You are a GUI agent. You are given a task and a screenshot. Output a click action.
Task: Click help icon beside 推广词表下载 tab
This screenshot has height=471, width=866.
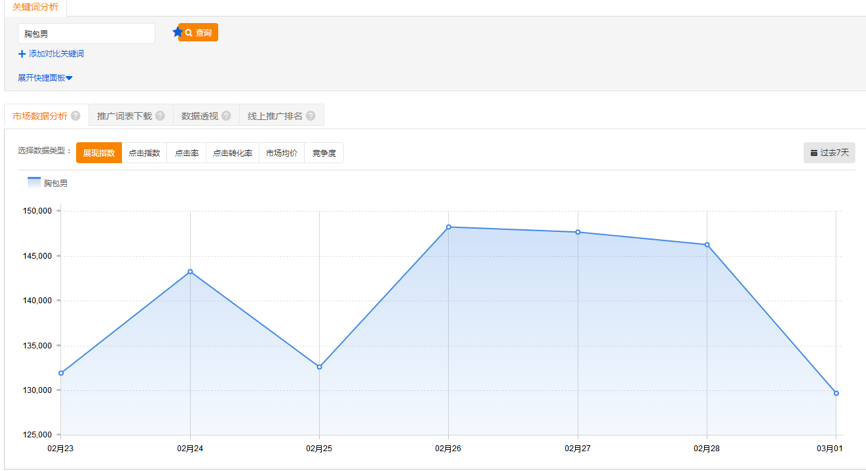[x=161, y=116]
